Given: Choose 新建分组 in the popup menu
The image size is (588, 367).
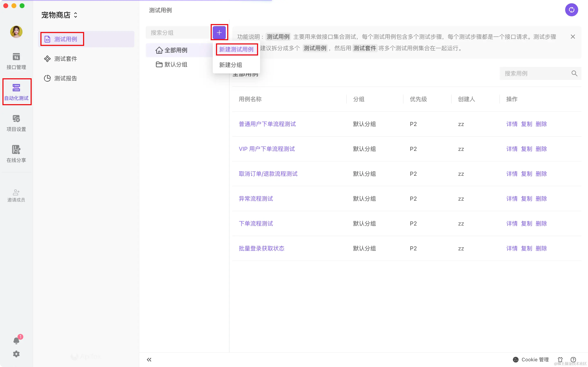Looking at the screenshot, I should click(230, 65).
